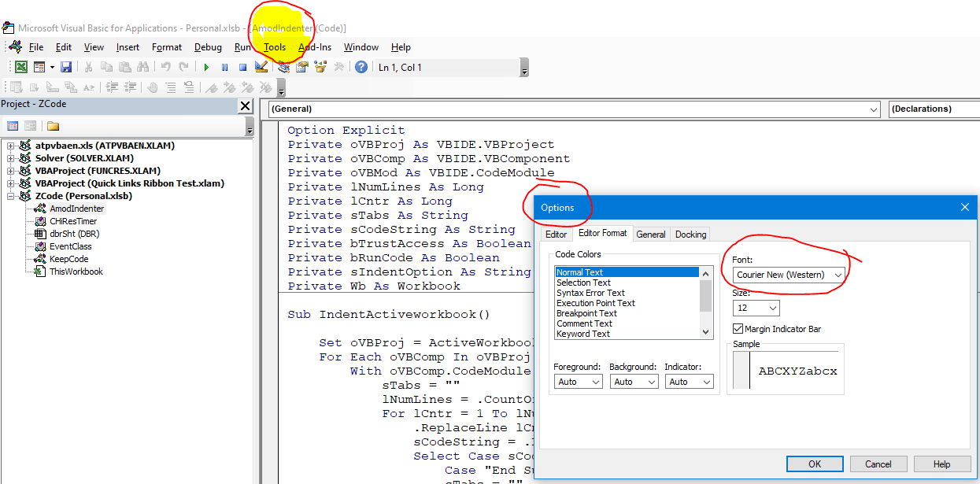This screenshot has height=484, width=980.
Task: Click the View Code icon in Project pane
Action: tap(13, 126)
